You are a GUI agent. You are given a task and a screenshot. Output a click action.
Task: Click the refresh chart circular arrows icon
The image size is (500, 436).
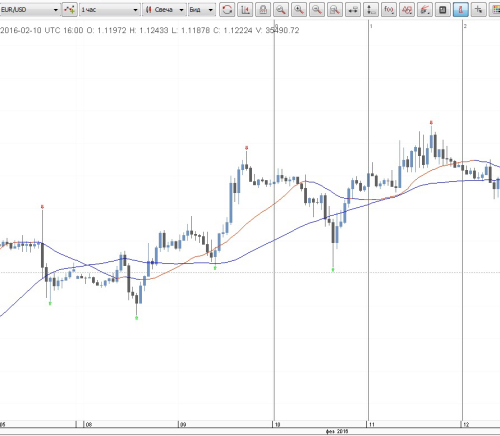pyautogui.click(x=227, y=10)
